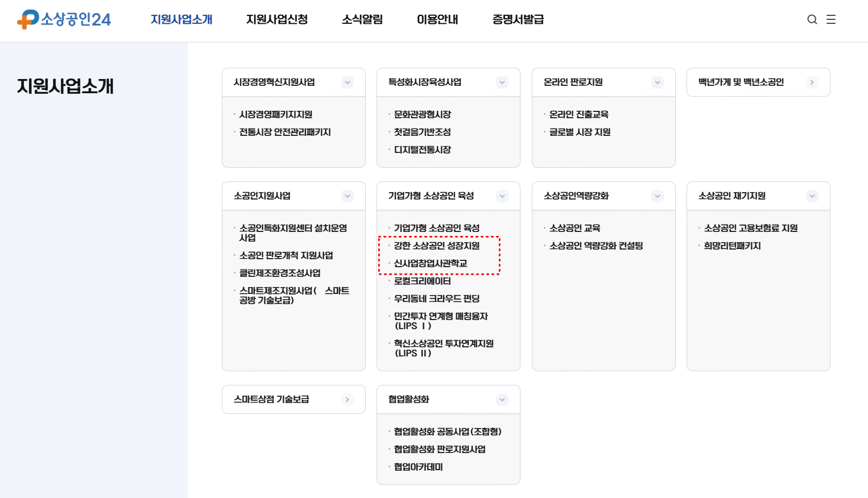Image resolution: width=868 pixels, height=498 pixels.
Task: Click the arrow on 스마트상점 기술보급 card
Action: coord(348,399)
